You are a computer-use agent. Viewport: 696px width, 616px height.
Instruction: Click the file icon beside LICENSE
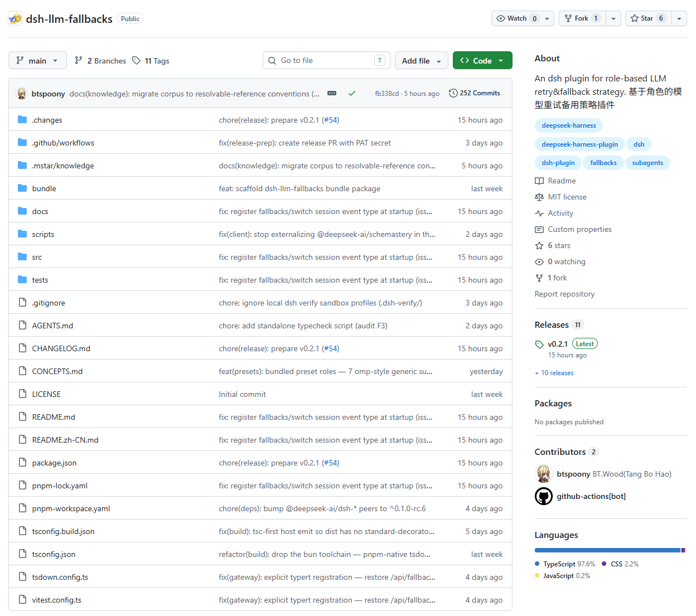pos(22,394)
